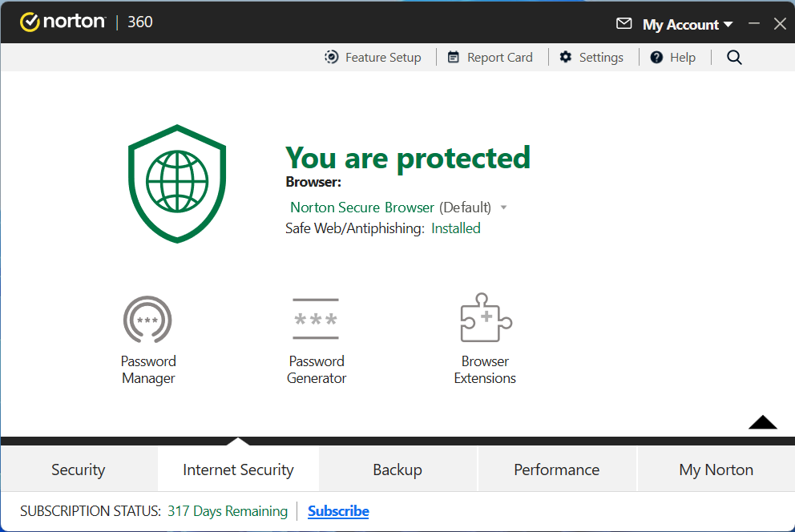The height and width of the screenshot is (532, 795).
Task: Click the Subscribe link
Action: tap(338, 510)
